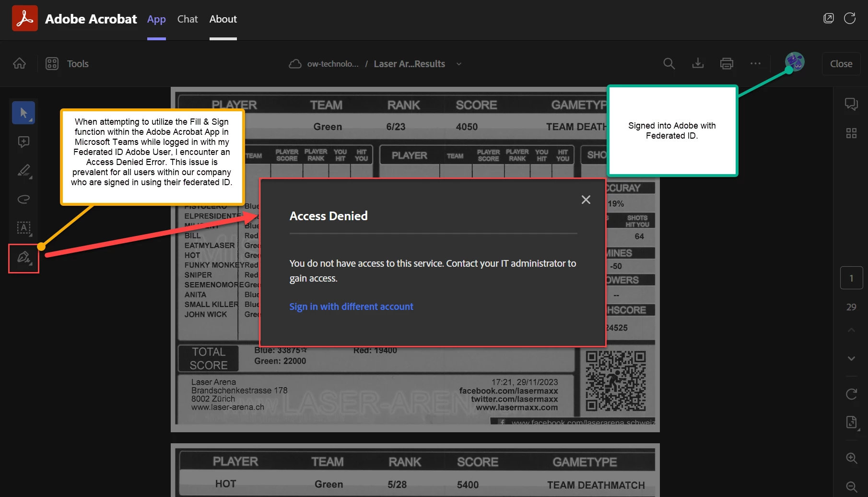This screenshot has height=497, width=868.
Task: Open the page fit options
Action: click(851, 422)
